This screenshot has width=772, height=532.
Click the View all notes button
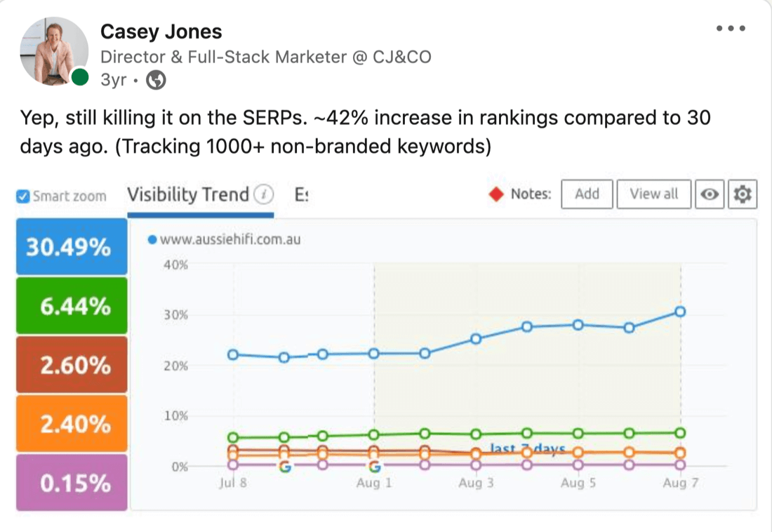coord(653,194)
